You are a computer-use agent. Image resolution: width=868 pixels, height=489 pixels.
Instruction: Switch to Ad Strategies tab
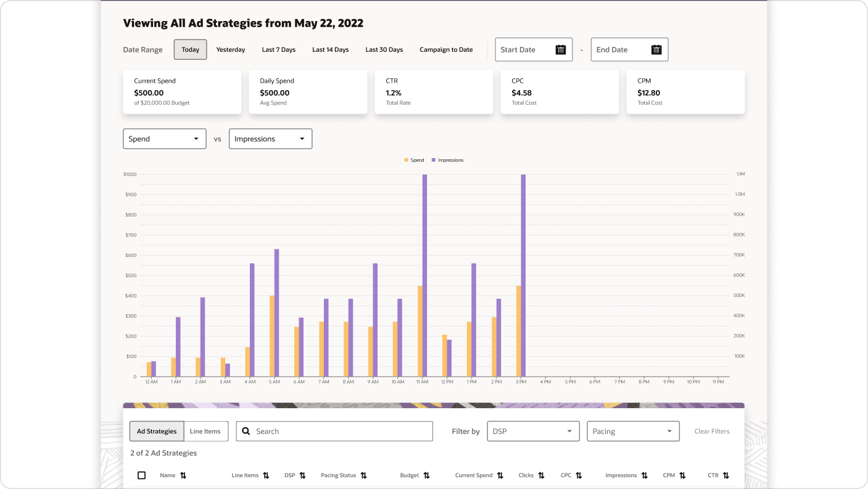157,431
